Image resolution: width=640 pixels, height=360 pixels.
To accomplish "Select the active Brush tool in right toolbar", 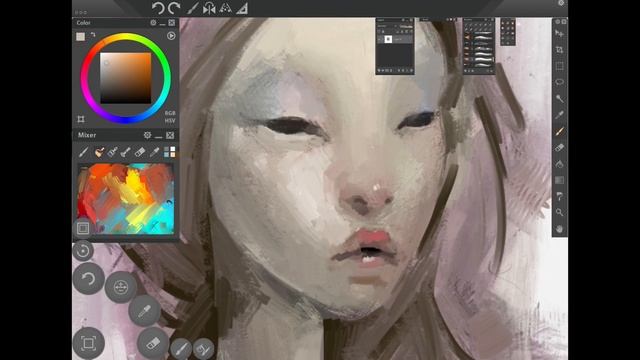I will coord(560,131).
